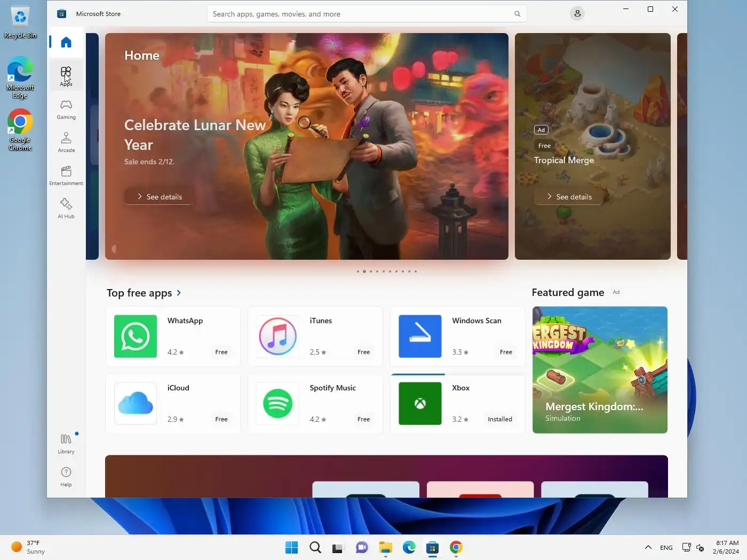This screenshot has width=747, height=560.
Task: Click the Featured game heading
Action: 568,292
